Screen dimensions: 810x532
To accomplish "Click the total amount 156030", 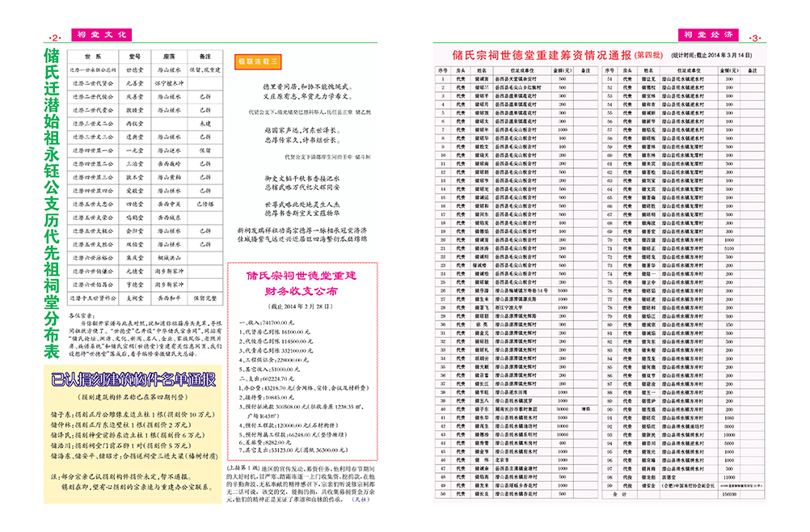I will (729, 494).
